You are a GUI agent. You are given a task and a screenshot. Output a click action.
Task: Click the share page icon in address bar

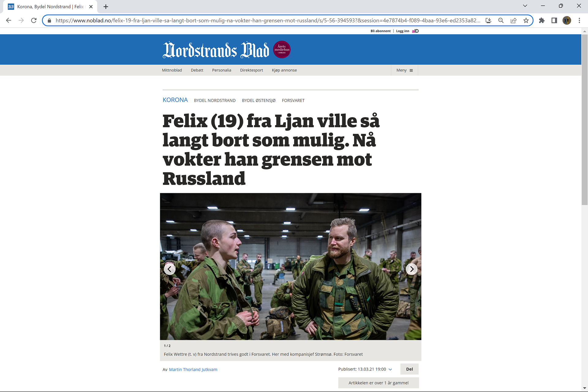tap(514, 21)
